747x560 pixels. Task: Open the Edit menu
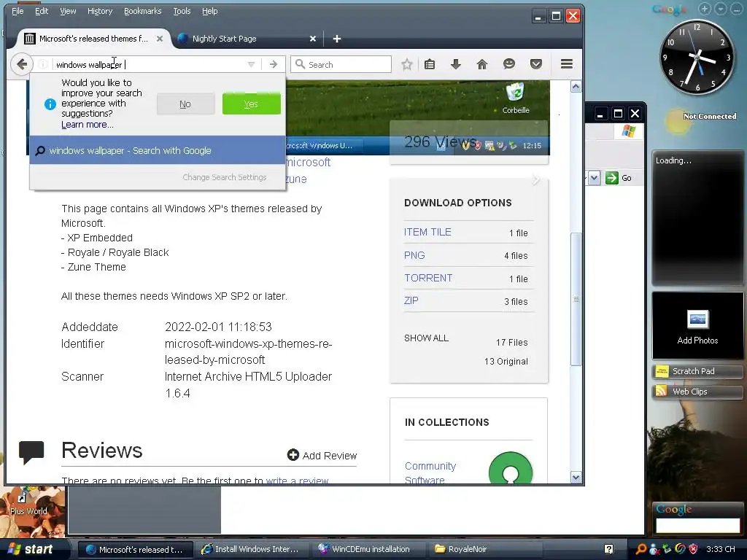tap(42, 11)
